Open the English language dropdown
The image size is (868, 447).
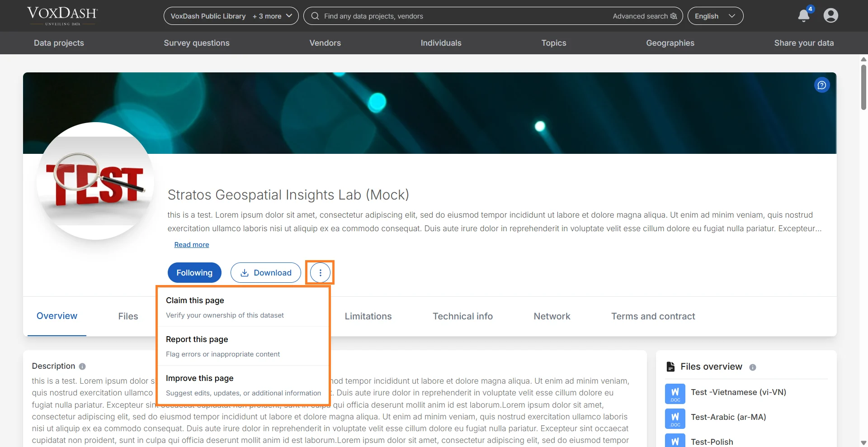715,16
